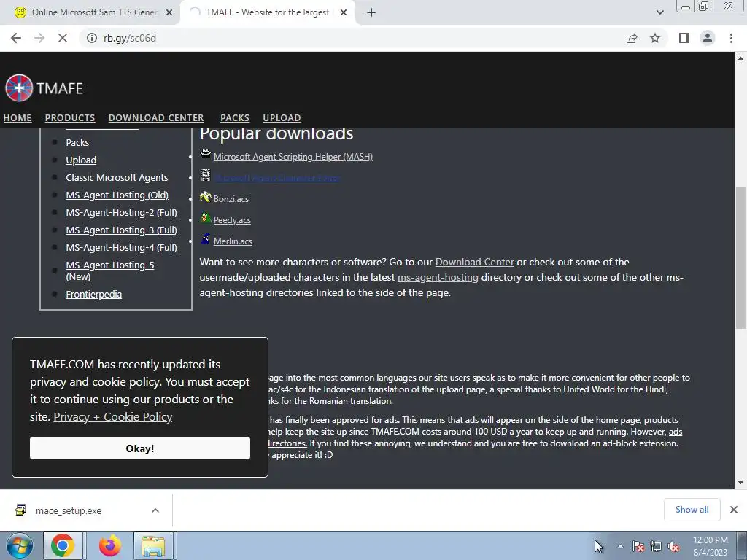Open Upload in the sidebar list
The image size is (747, 560).
pyautogui.click(x=81, y=160)
